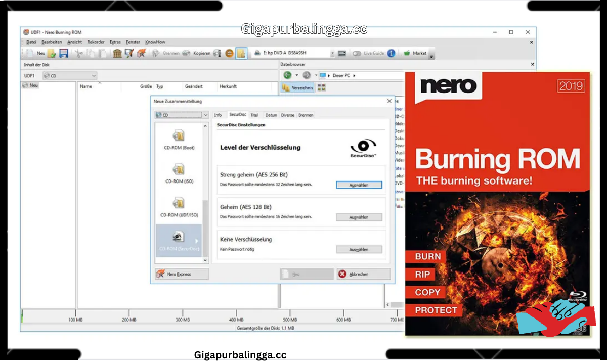Image resolution: width=607 pixels, height=364 pixels.
Task: Click Auswählen for Keine Verschlüsselung
Action: click(359, 250)
